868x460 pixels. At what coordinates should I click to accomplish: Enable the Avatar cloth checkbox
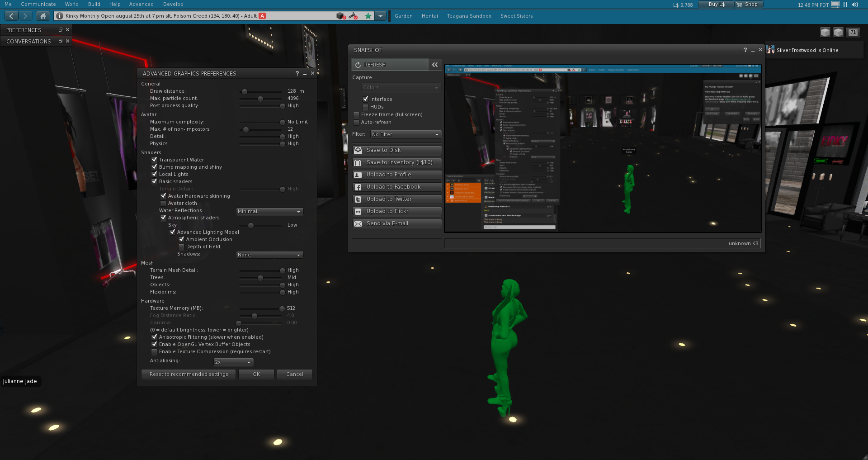[163, 203]
